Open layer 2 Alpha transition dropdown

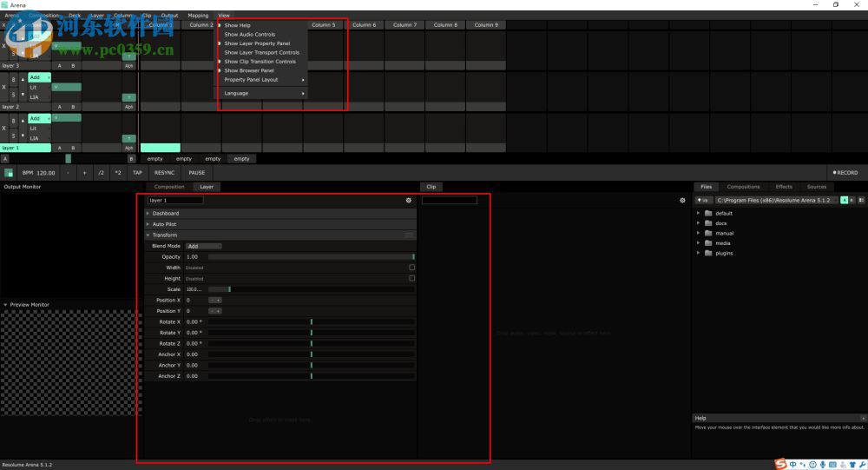[129, 106]
